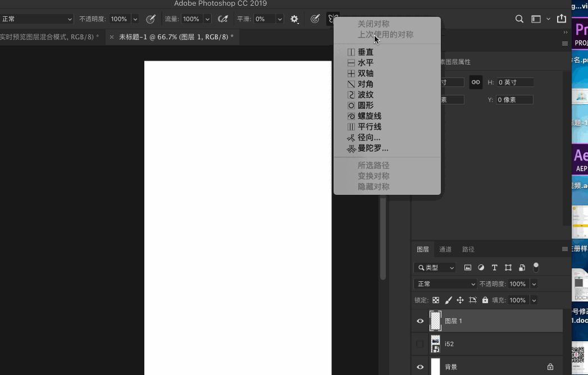
Task: Open Photoshop search with the magnifier icon
Action: tap(519, 19)
